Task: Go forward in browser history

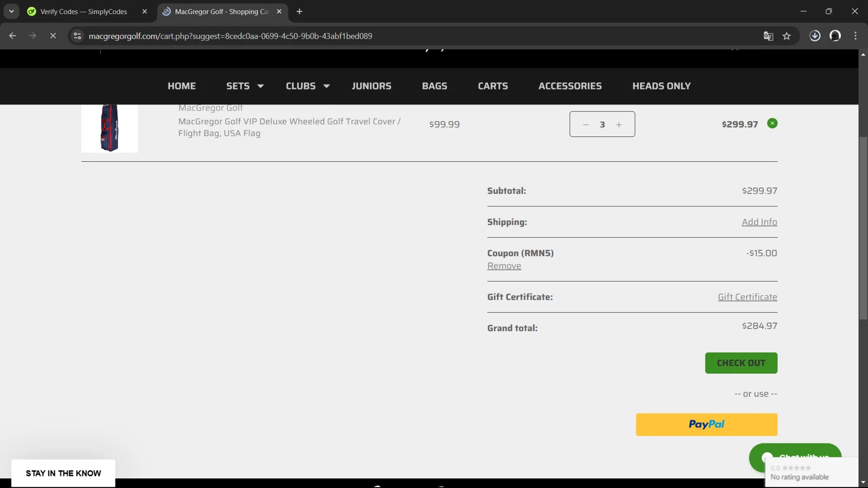Action: pos(32,36)
